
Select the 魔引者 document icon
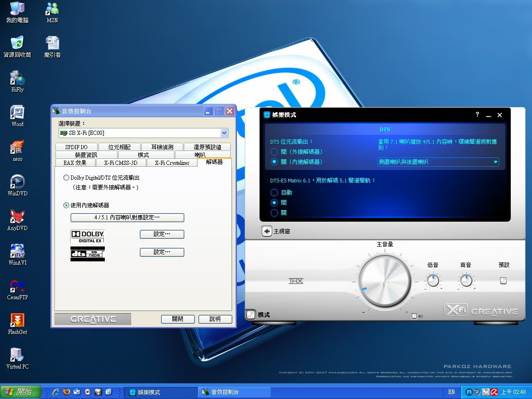(x=52, y=47)
